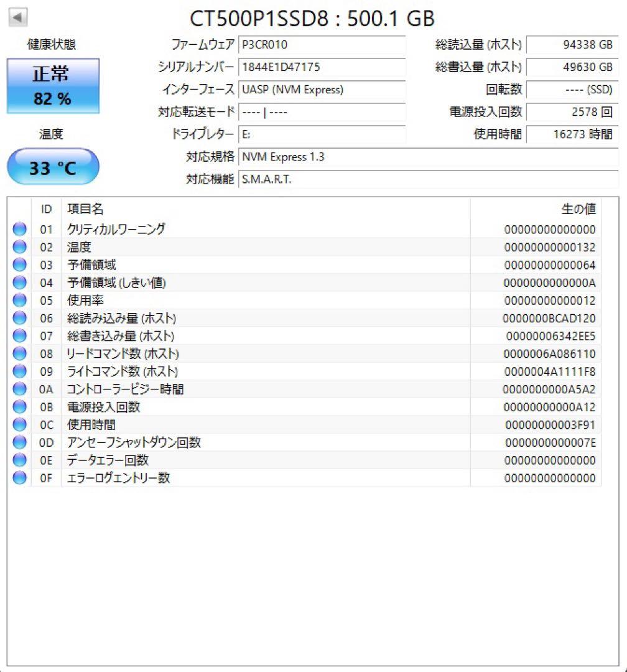Select the アンセーフシャットダウン回数 attribute name
The width and height of the screenshot is (627, 672).
pos(134,442)
